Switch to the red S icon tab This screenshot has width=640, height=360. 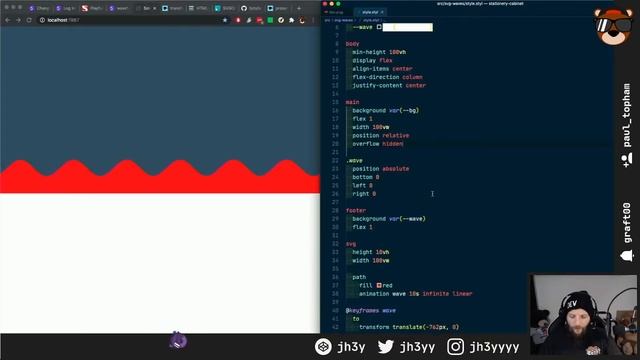click(91, 8)
